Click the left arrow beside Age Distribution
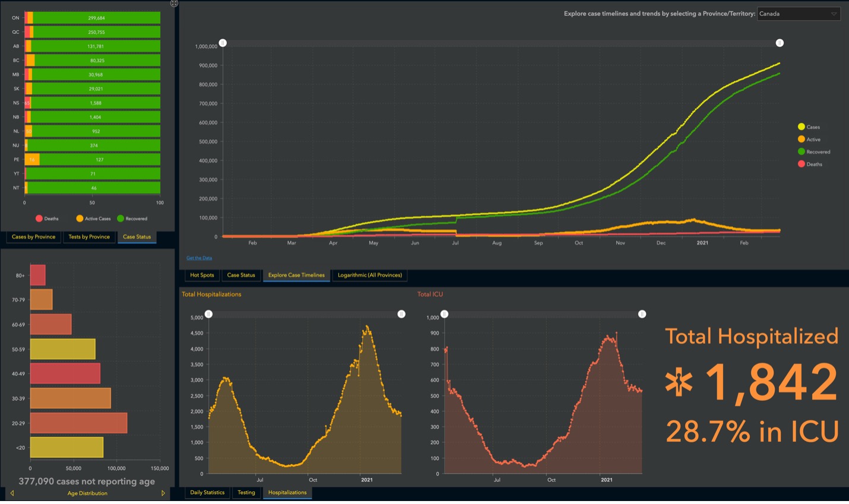Viewport: 849px width, 504px height. tap(11, 493)
